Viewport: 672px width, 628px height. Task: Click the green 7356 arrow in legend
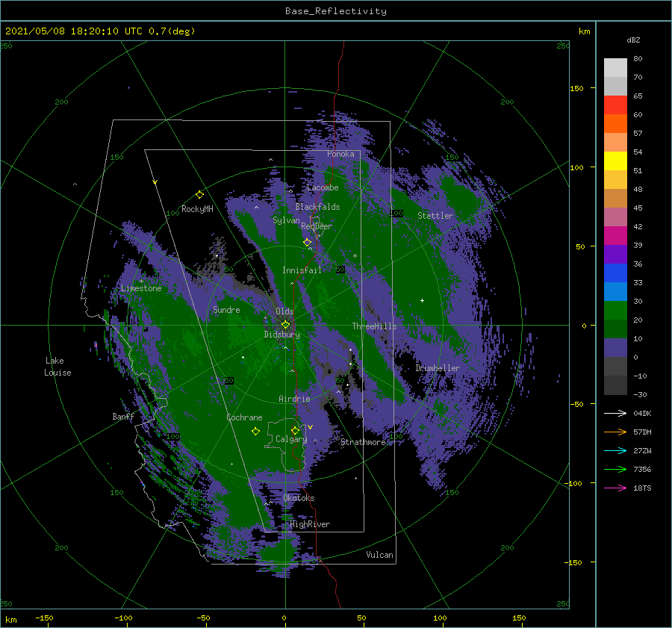click(x=615, y=470)
